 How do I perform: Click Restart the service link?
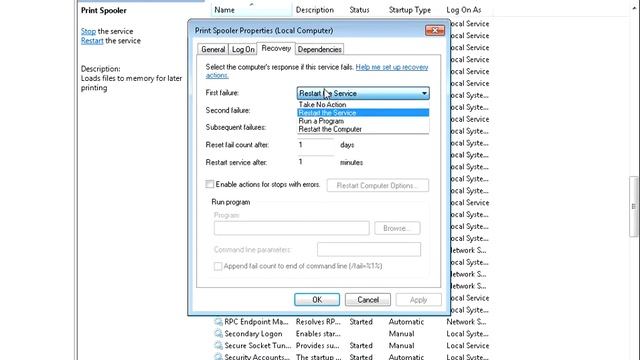92,40
